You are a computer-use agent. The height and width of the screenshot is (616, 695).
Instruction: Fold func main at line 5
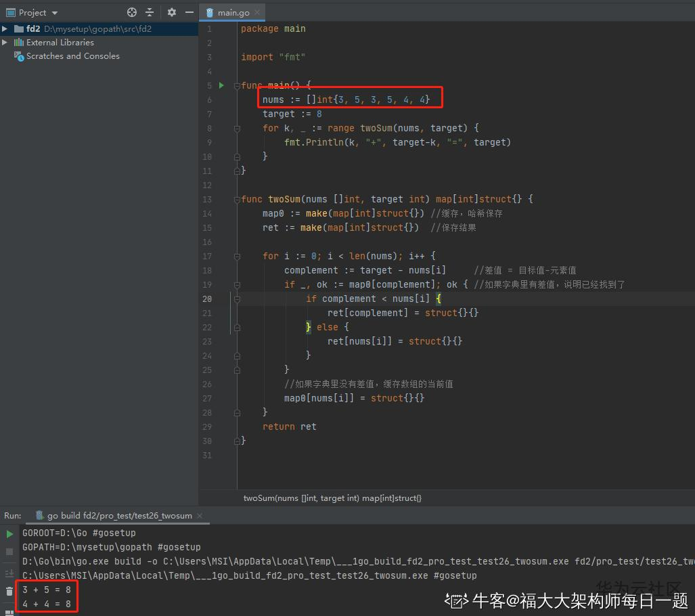tap(237, 85)
